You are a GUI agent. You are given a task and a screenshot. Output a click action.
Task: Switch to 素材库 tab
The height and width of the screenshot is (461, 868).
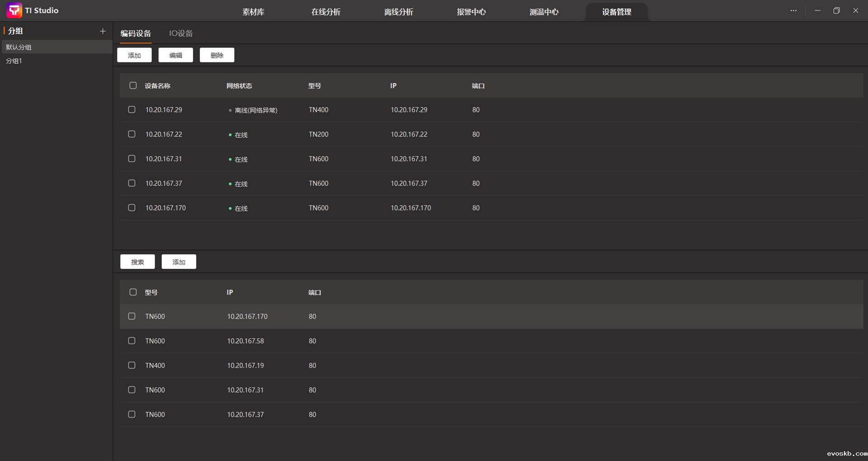253,12
